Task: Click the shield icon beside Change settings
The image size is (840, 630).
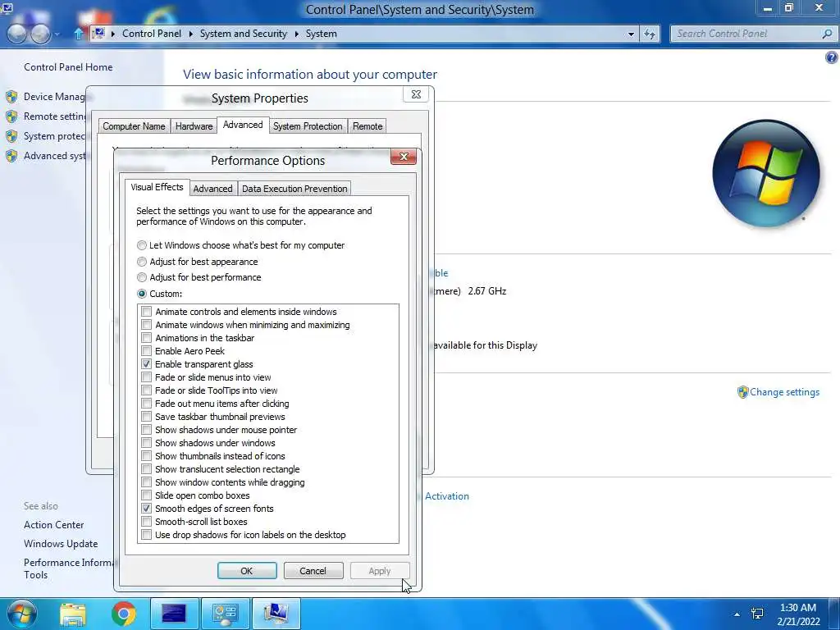Action: pyautogui.click(x=742, y=392)
